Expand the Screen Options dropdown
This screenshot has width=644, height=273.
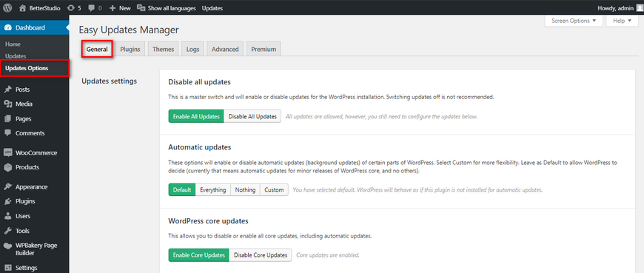pyautogui.click(x=574, y=21)
